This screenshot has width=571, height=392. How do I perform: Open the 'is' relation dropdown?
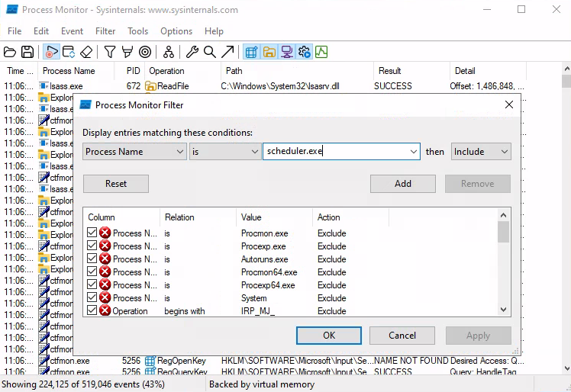(x=225, y=152)
